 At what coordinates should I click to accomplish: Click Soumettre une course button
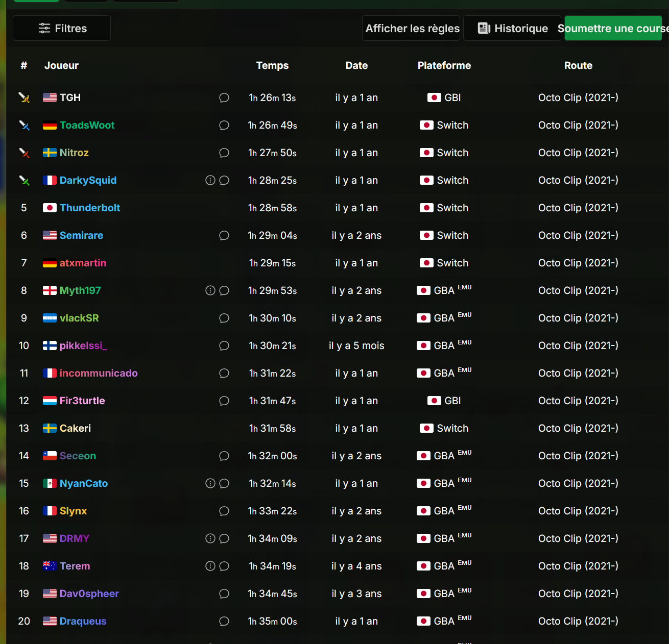[x=613, y=28]
